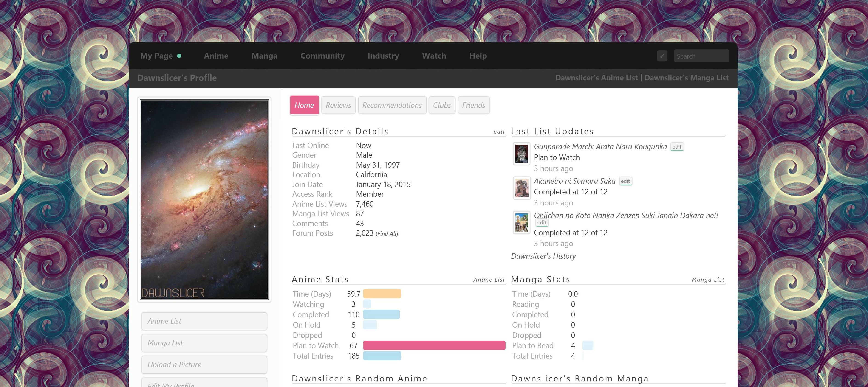Click the Gunparade March thumbnail image

(521, 154)
